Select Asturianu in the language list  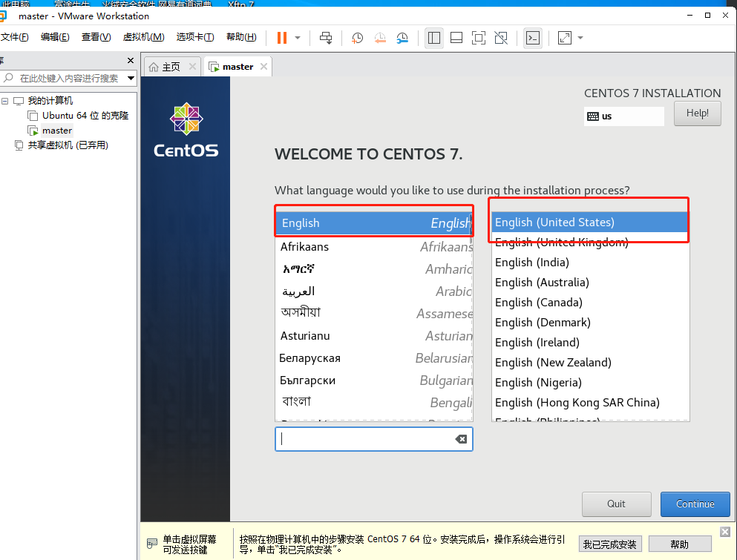point(374,335)
